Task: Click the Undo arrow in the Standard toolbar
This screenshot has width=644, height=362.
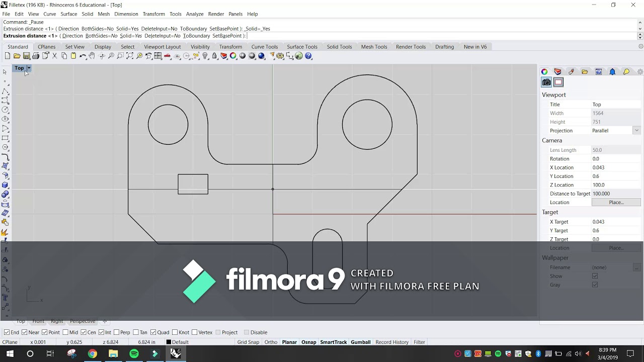Action: tap(83, 56)
